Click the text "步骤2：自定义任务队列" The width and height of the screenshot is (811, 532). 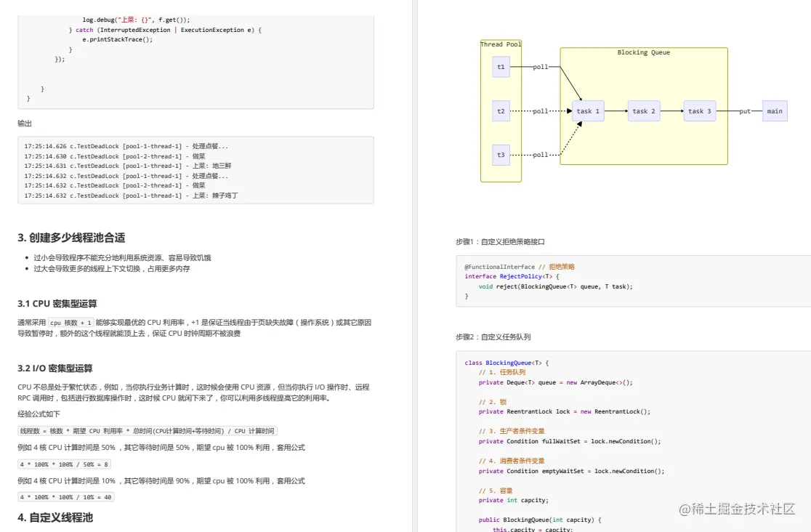pyautogui.click(x=493, y=337)
